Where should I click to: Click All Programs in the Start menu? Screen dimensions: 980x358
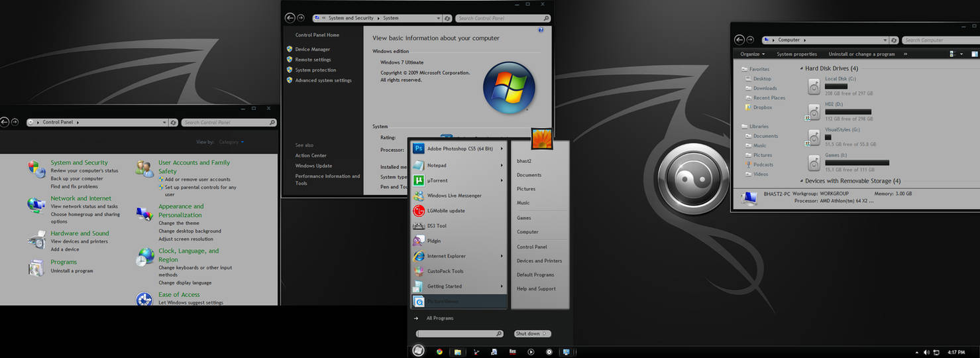[440, 318]
